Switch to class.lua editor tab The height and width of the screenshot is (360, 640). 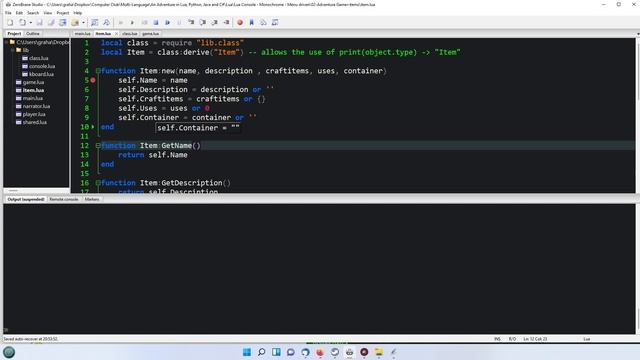[x=129, y=33]
